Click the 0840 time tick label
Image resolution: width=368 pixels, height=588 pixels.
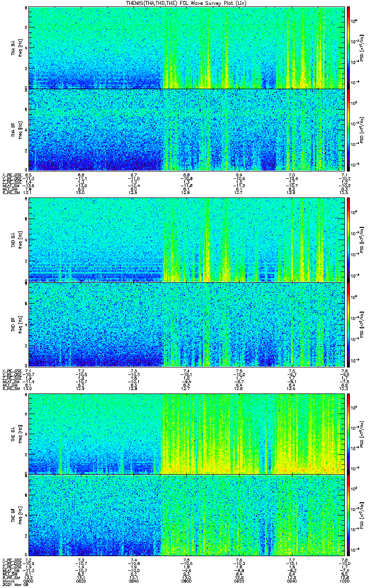click(x=133, y=581)
